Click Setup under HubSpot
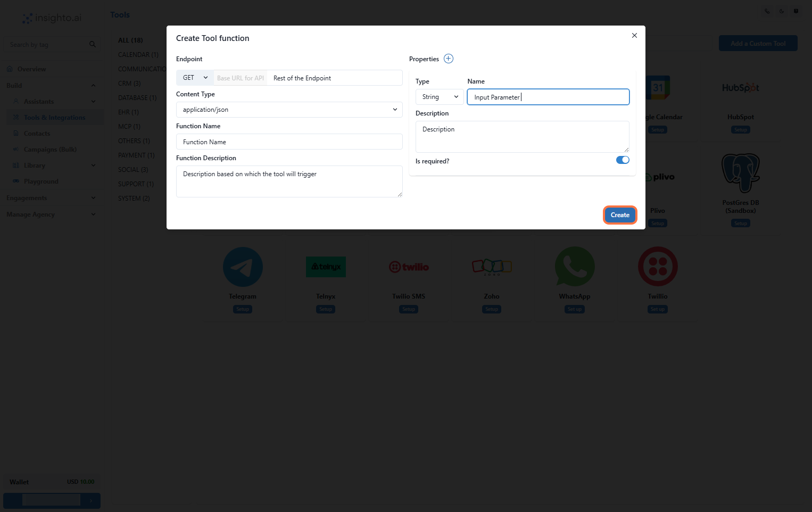This screenshot has height=512, width=812. [x=741, y=130]
